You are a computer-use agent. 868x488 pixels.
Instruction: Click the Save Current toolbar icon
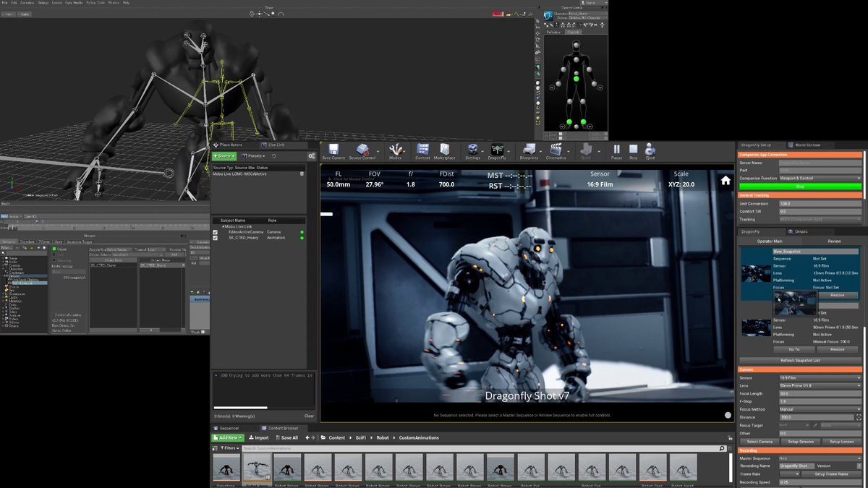333,150
